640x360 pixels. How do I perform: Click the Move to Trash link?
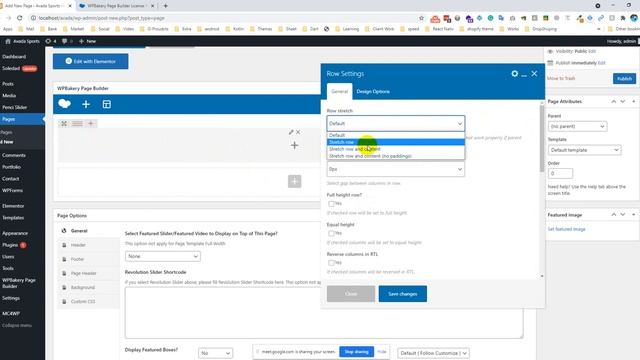[x=561, y=78]
